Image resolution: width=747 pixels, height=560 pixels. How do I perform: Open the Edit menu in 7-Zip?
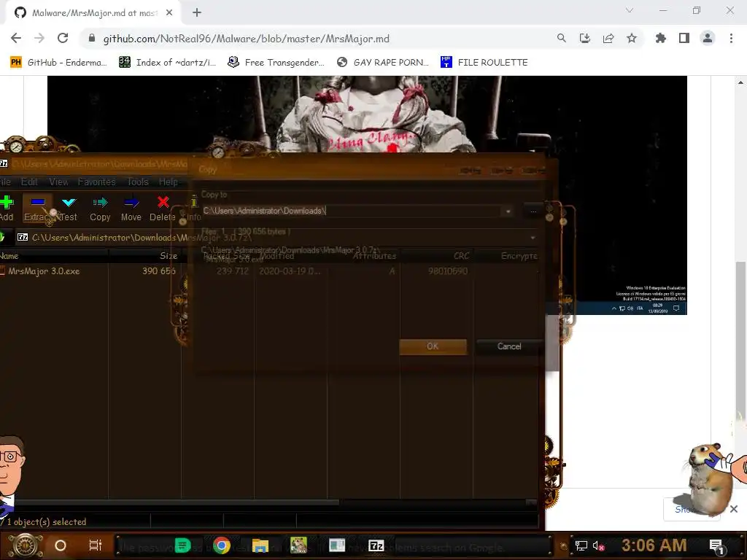click(x=29, y=182)
